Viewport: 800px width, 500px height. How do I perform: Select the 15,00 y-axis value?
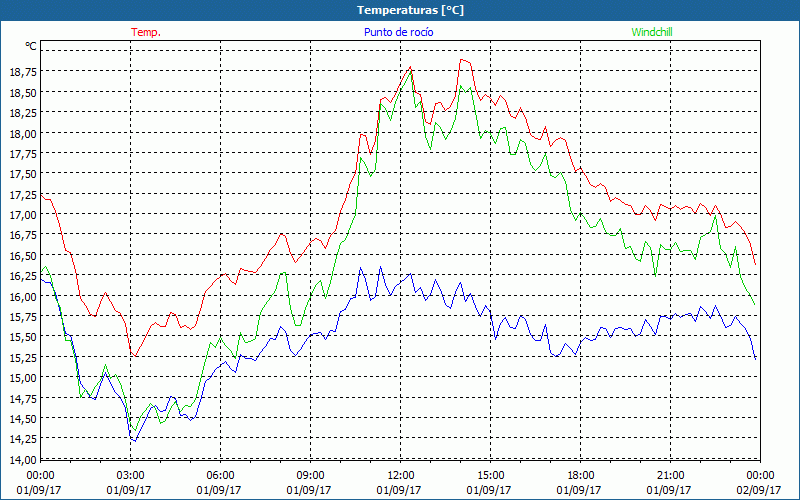coord(23,378)
